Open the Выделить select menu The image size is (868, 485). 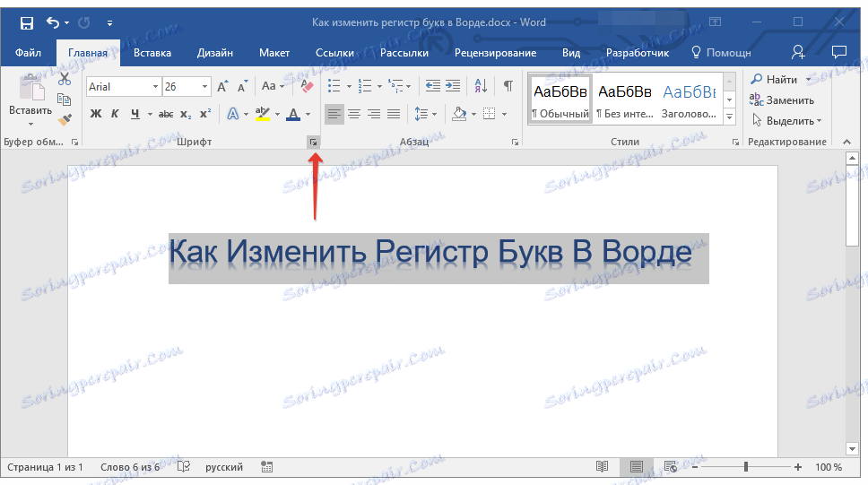tap(786, 121)
